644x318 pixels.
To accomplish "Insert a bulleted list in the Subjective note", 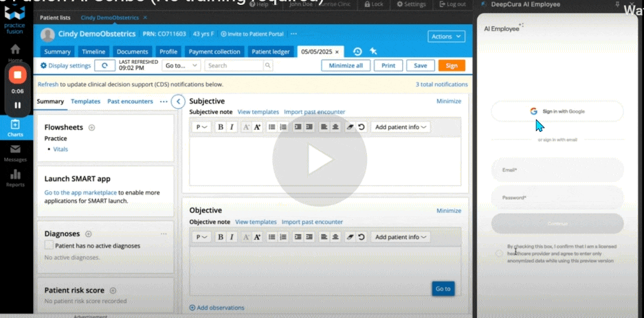I will (x=271, y=127).
